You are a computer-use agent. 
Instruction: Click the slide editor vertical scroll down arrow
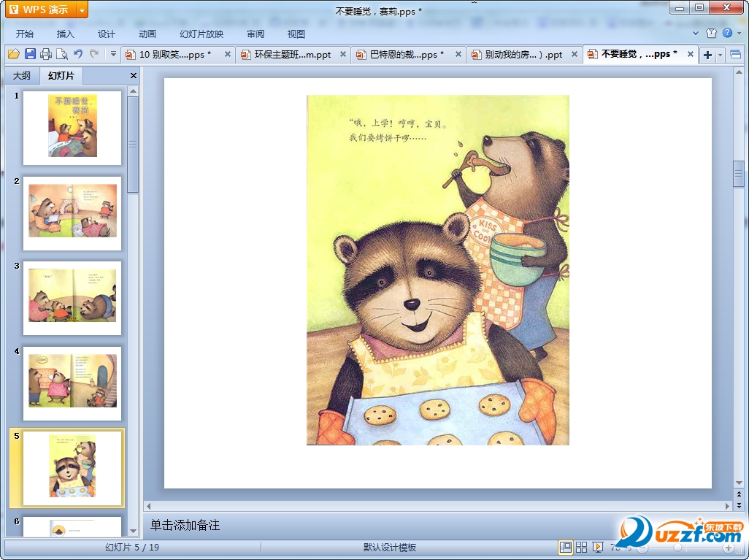(739, 483)
